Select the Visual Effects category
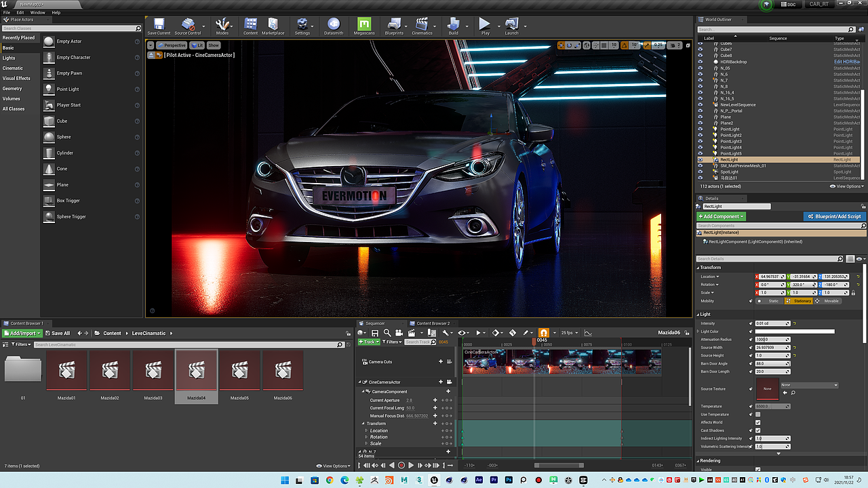This screenshot has width=868, height=488. click(16, 78)
